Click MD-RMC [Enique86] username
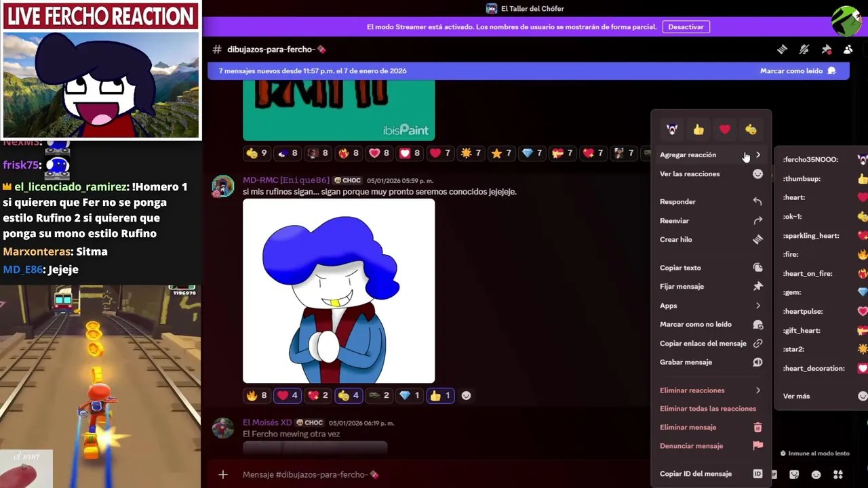This screenshot has height=488, width=868. 286,180
